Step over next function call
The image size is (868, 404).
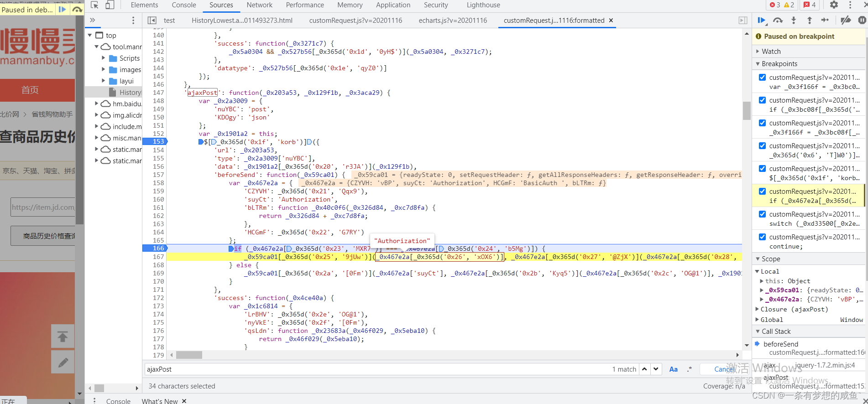point(778,20)
